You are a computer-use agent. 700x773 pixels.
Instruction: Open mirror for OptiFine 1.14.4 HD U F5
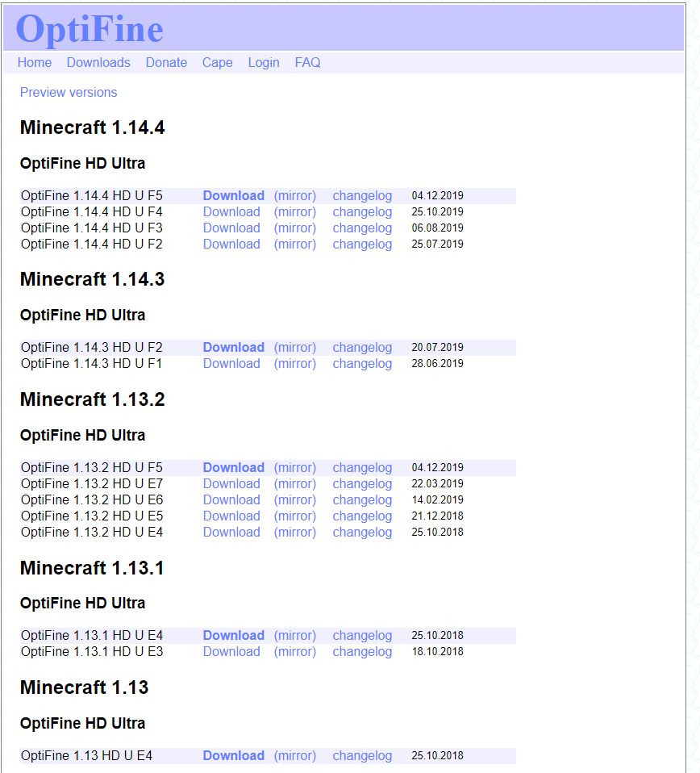pyautogui.click(x=295, y=196)
